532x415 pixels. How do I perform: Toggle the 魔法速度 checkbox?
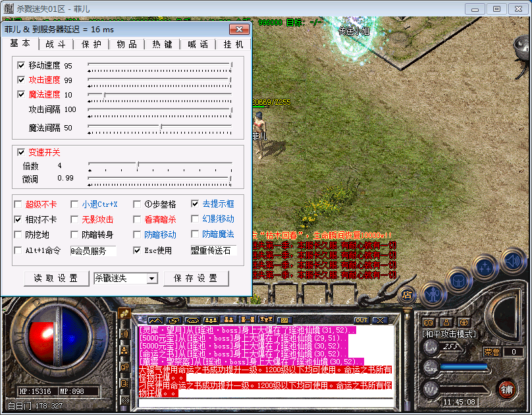pos(21,94)
